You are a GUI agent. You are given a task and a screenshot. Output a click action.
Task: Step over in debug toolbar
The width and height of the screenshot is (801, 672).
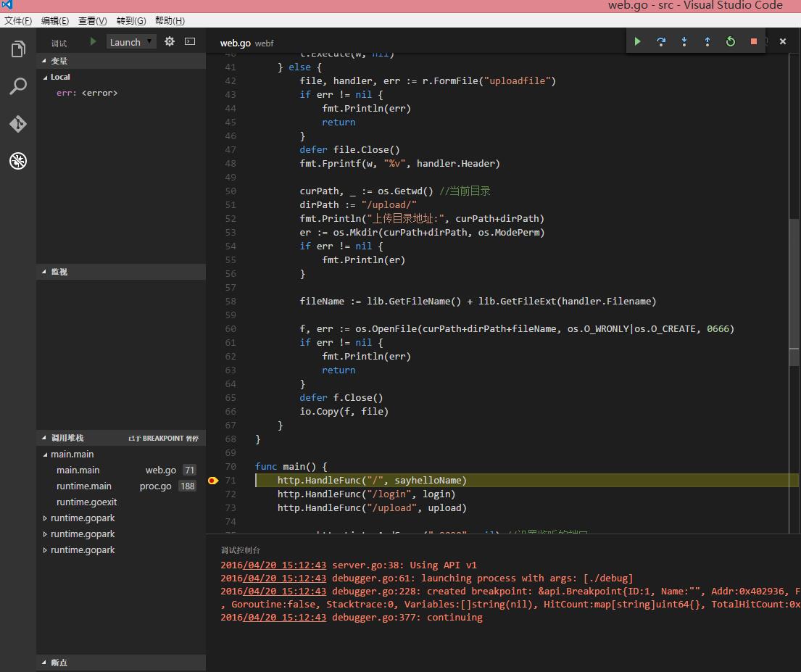point(661,41)
